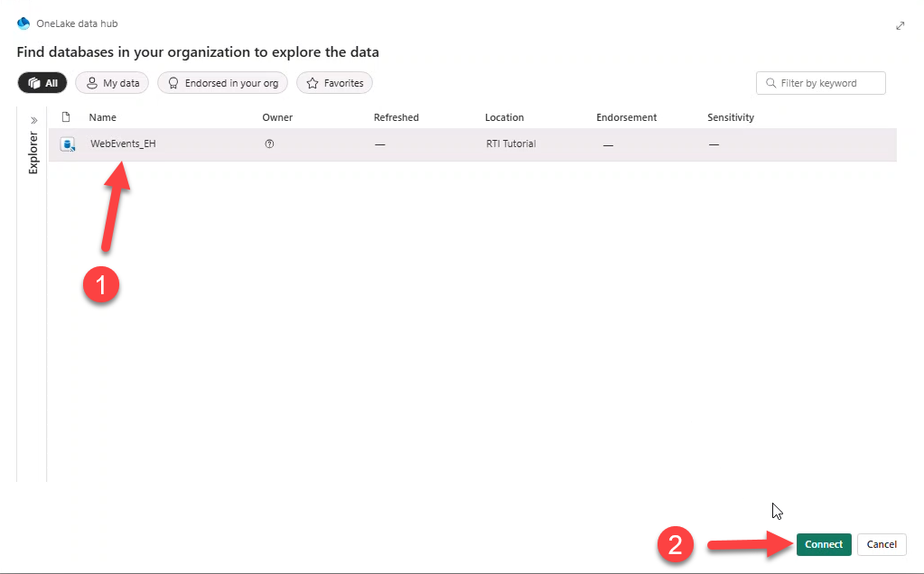Viewport: 924px width, 574px height.
Task: Show items Endorsed in your org
Action: (223, 83)
